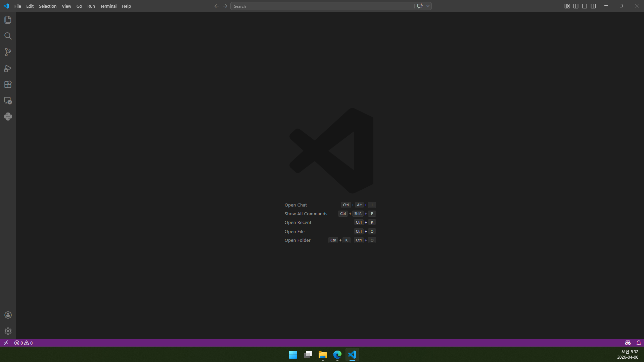
Task: Go back with the left arrow
Action: coord(217,6)
